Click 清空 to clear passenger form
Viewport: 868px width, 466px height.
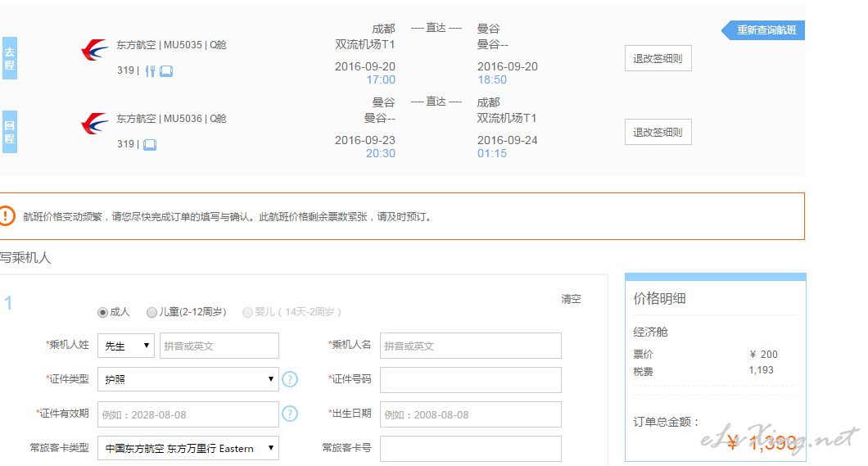(x=571, y=299)
